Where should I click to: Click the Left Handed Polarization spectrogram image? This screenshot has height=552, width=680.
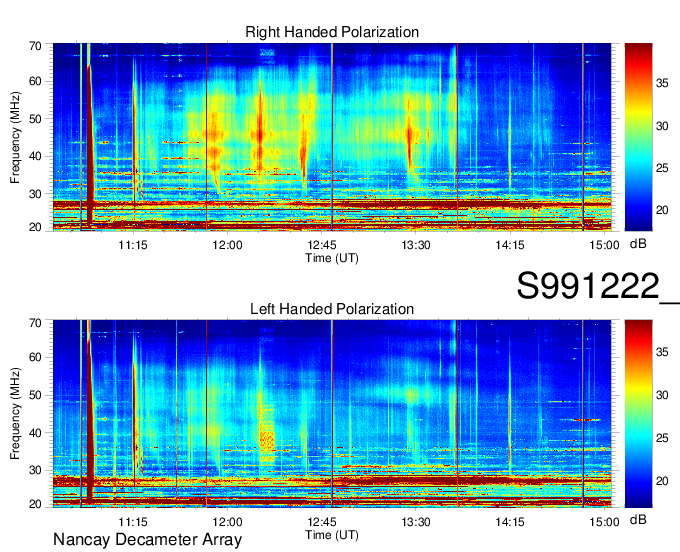click(332, 414)
